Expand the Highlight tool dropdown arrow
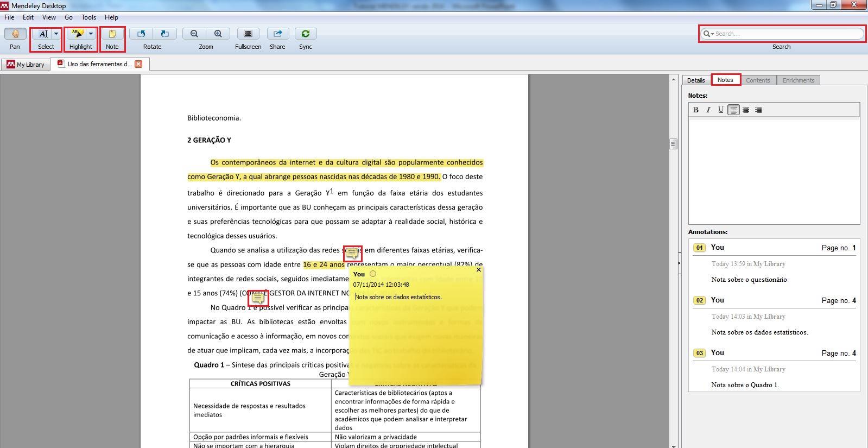 [91, 34]
